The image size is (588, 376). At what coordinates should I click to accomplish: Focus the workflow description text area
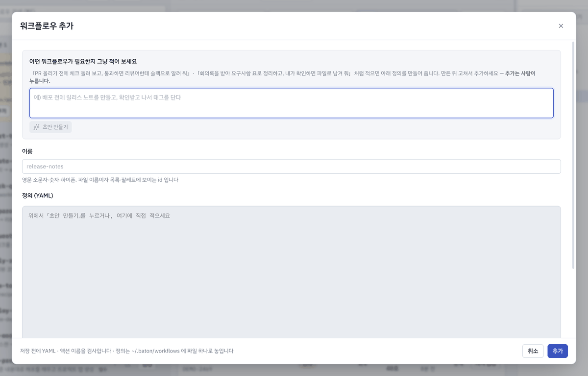coord(292,103)
